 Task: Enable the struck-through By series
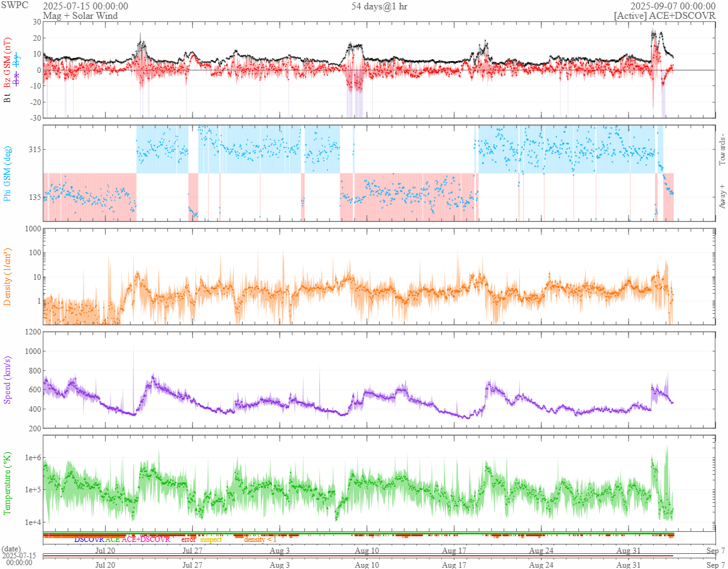point(17,61)
